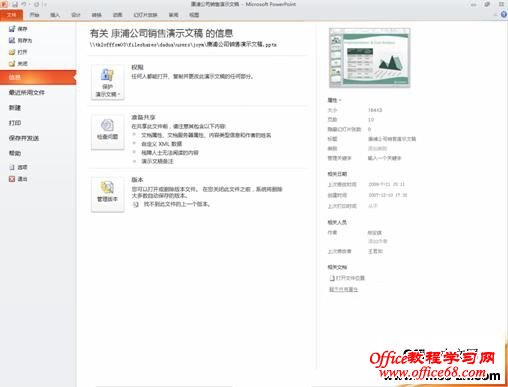
Task: Click the Open (打开) folder icon
Action: (12, 52)
